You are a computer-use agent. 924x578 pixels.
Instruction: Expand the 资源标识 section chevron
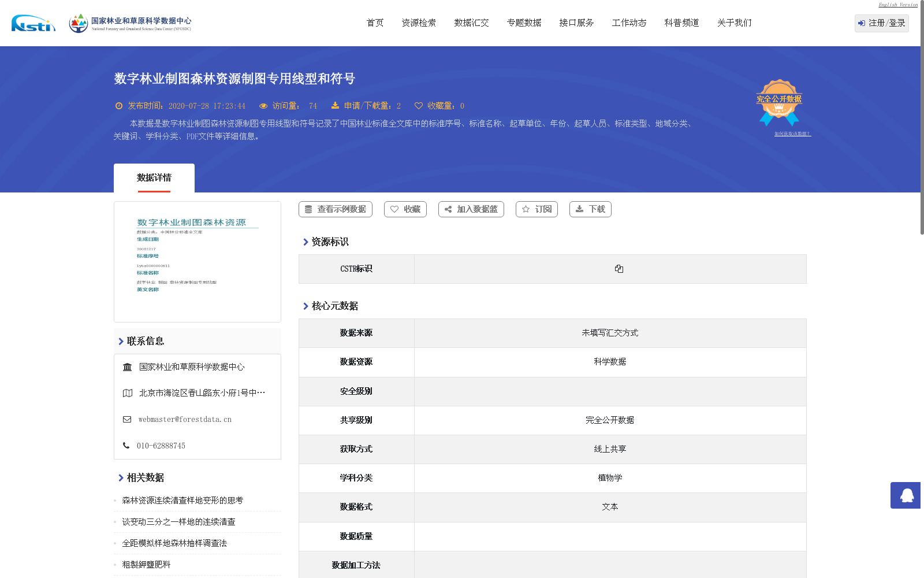[306, 242]
